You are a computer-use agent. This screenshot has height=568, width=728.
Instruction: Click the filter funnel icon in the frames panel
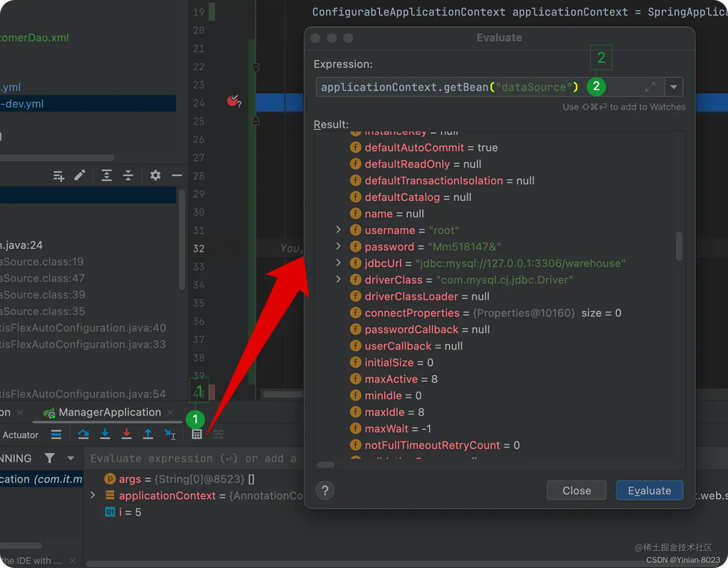point(50,458)
